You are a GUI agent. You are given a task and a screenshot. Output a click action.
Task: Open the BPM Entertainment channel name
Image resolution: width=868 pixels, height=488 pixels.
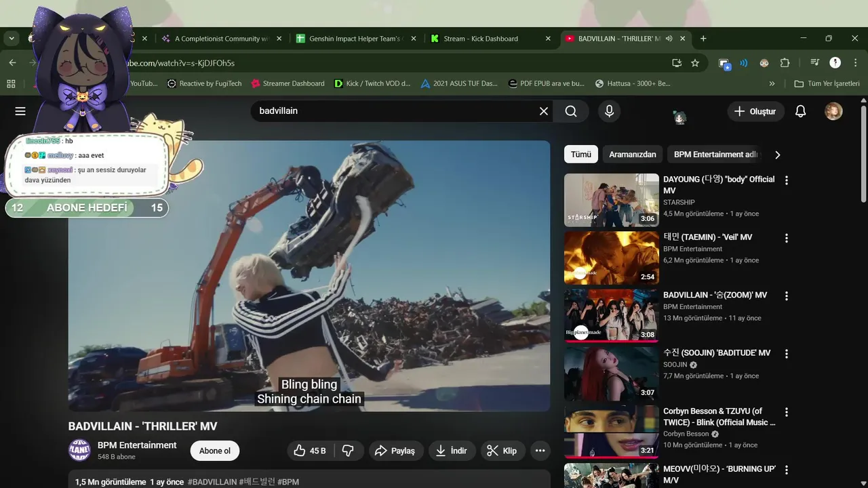(x=137, y=445)
